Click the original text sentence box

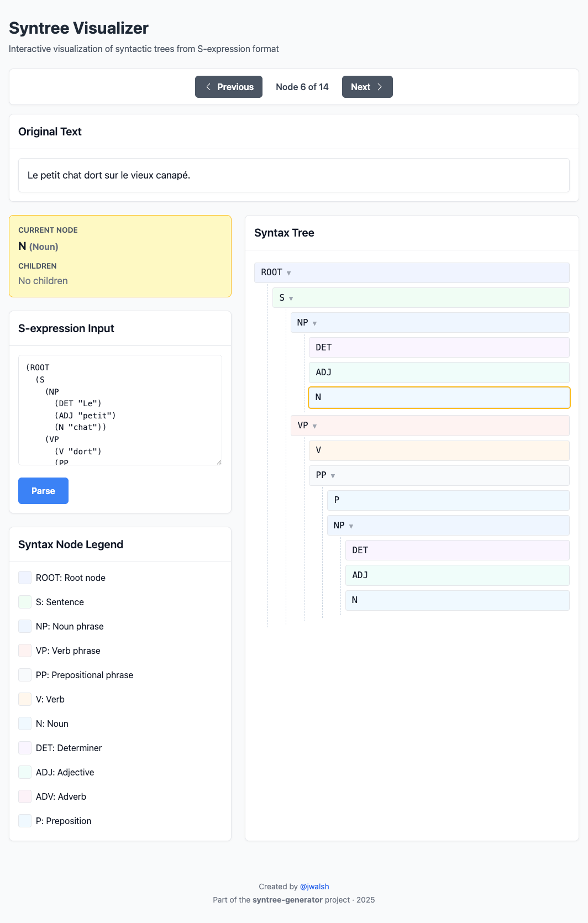point(293,175)
